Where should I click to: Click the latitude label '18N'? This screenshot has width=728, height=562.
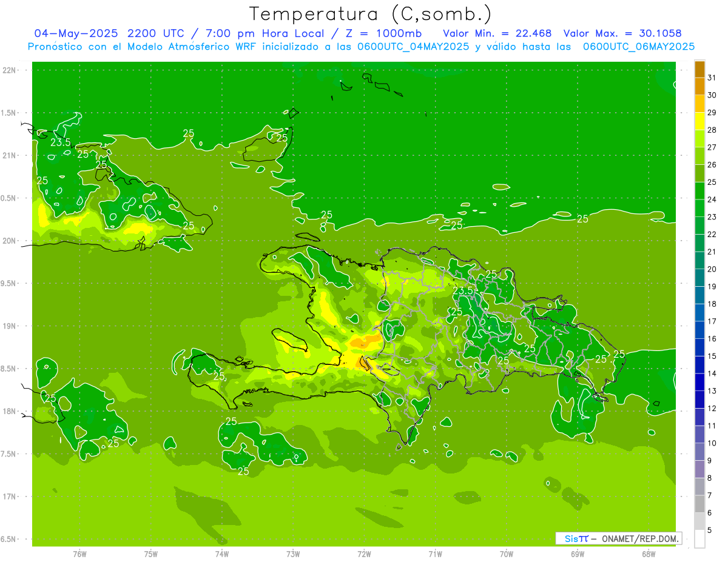click(9, 411)
